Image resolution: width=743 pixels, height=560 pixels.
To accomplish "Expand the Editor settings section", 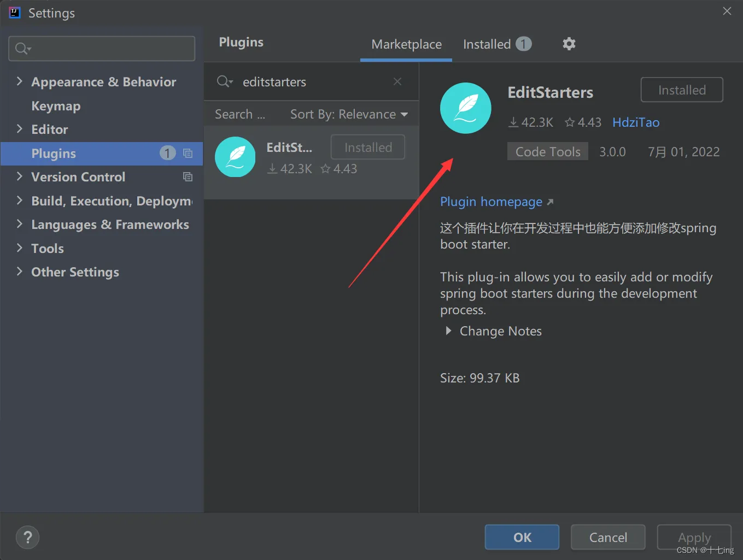I will (20, 129).
